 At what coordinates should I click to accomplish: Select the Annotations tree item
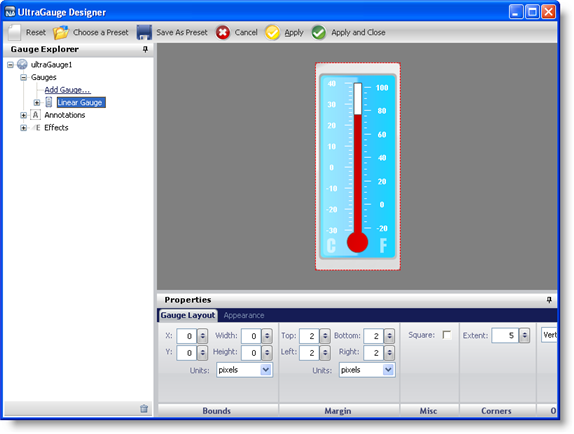coord(65,115)
